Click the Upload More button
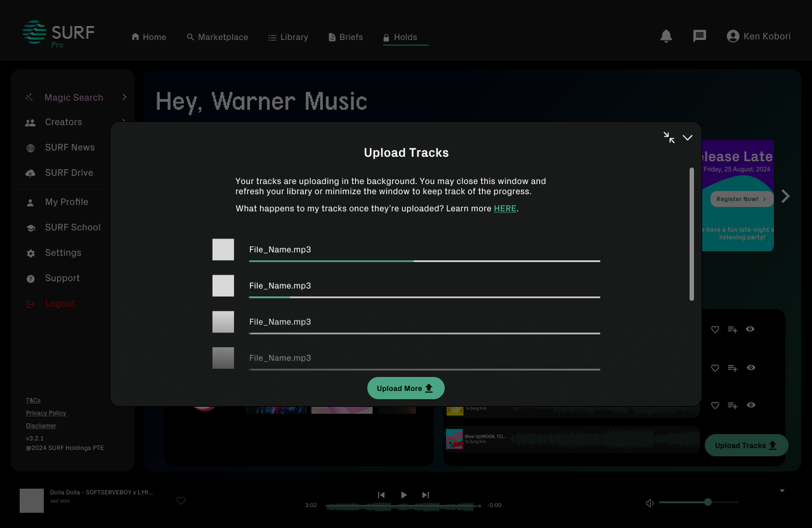The image size is (812, 528). 406,388
